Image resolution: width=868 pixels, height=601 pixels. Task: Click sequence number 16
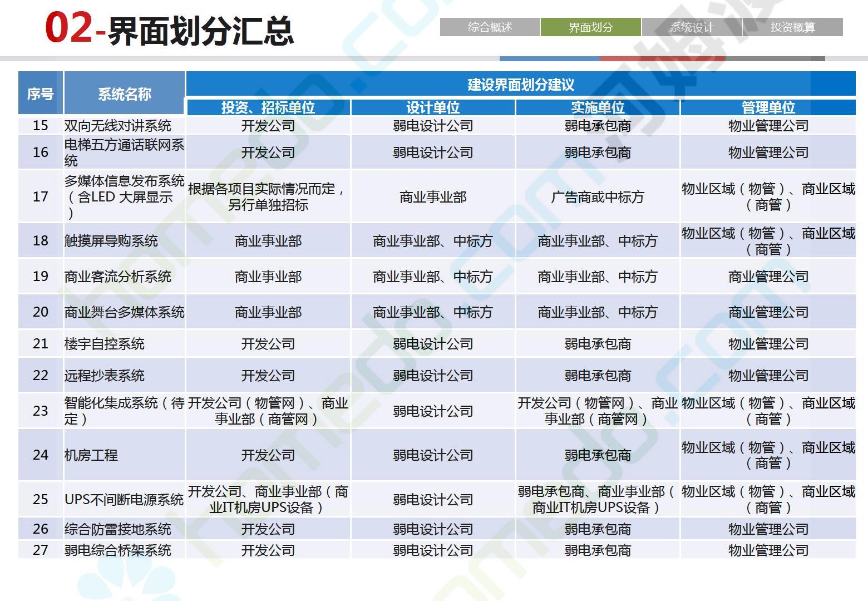(41, 152)
